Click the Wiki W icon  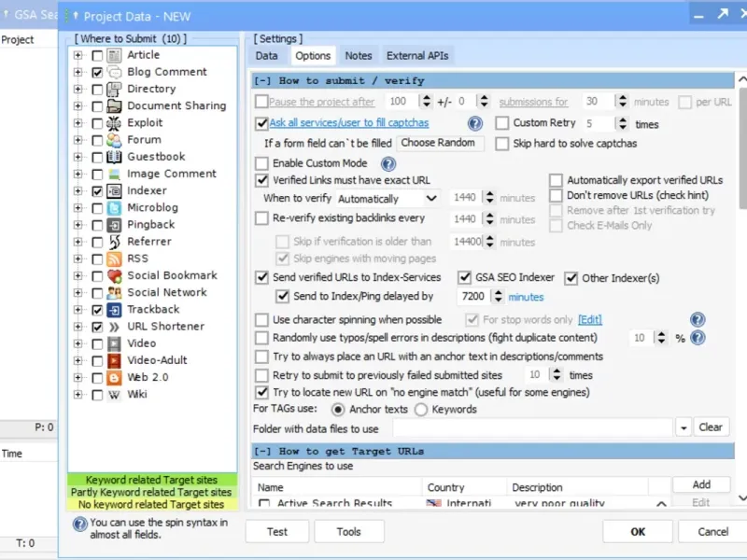coord(114,395)
